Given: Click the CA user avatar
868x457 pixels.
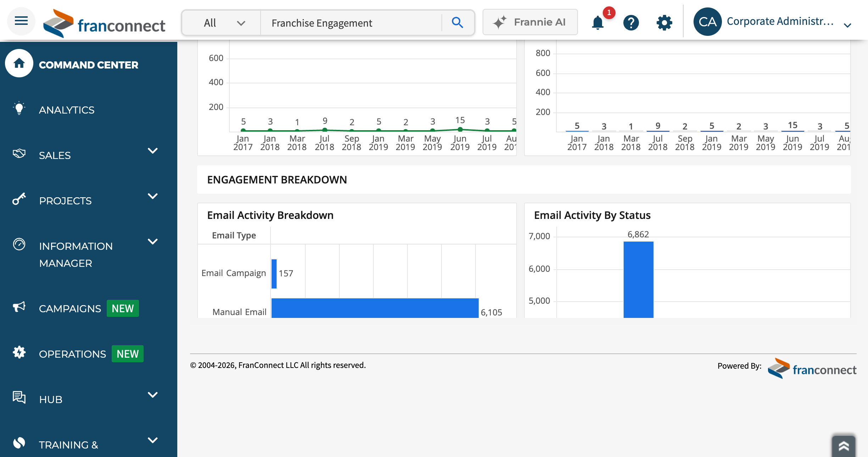Looking at the screenshot, I should [707, 22].
